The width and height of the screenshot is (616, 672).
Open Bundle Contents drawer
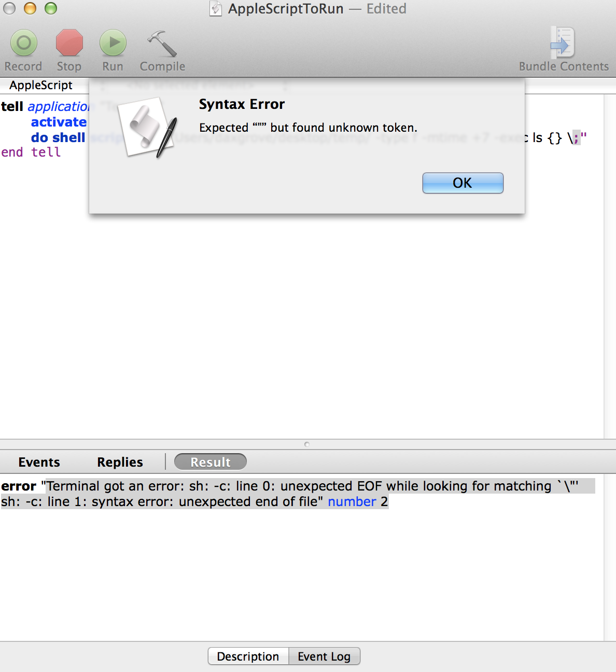point(563,43)
